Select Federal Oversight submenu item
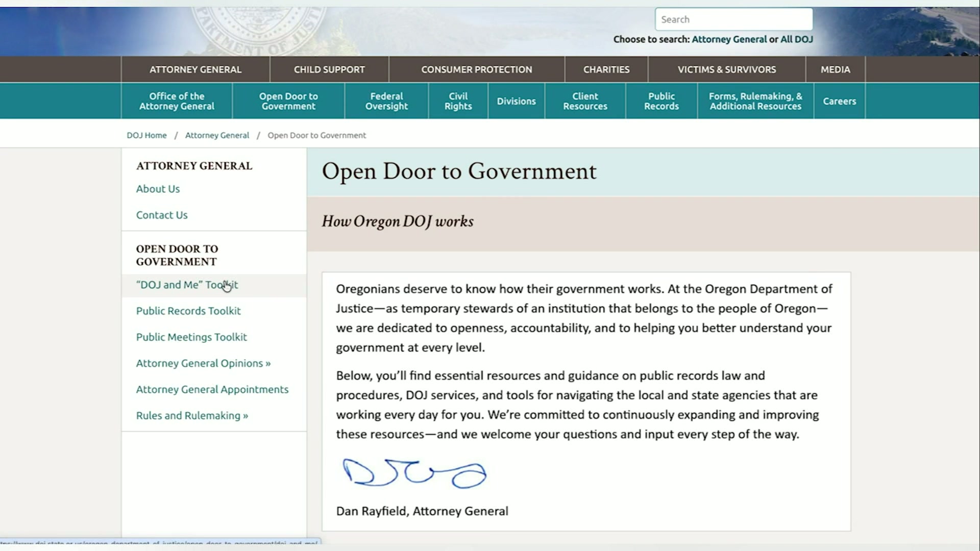Image resolution: width=980 pixels, height=551 pixels. pos(386,101)
